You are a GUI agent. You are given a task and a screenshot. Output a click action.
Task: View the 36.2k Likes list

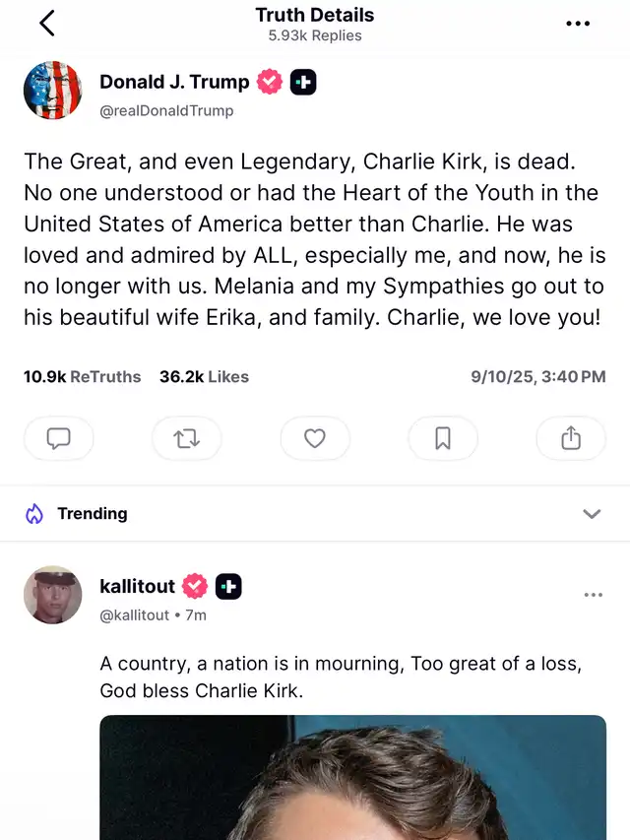(x=204, y=377)
